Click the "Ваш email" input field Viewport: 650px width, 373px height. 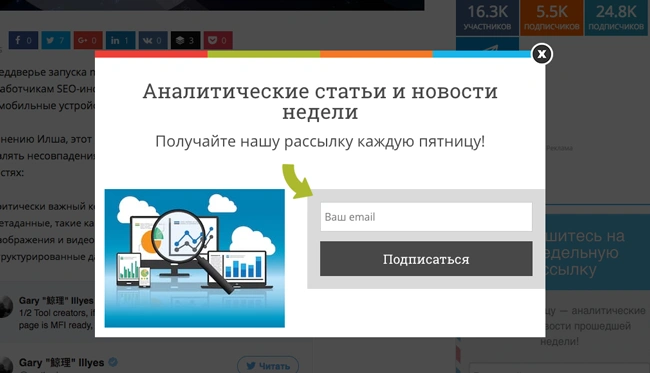tap(426, 217)
